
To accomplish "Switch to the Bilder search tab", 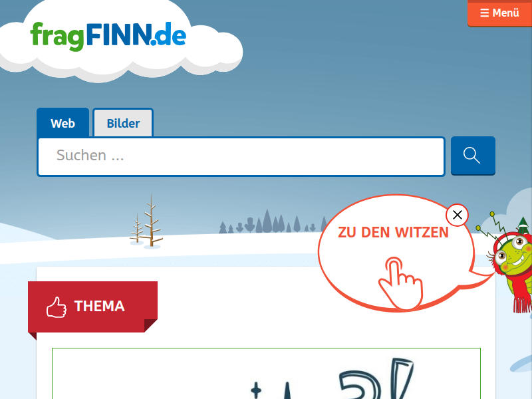I will coord(123,123).
